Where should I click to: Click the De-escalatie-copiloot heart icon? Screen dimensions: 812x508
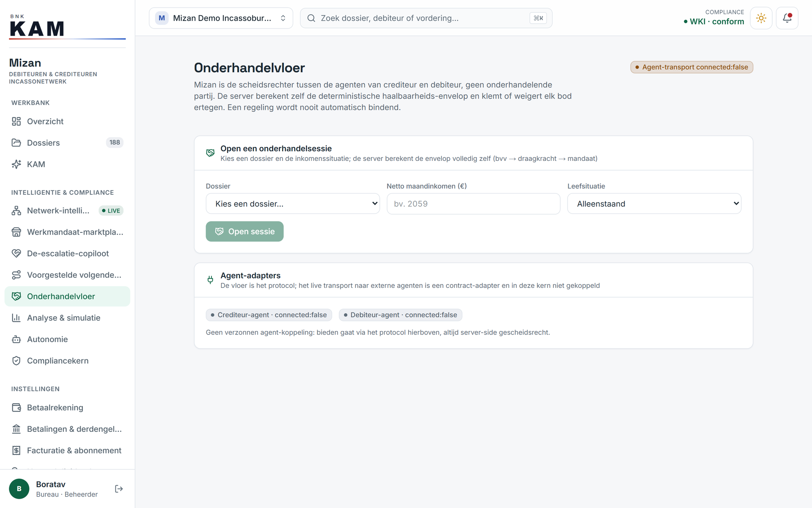(x=16, y=253)
